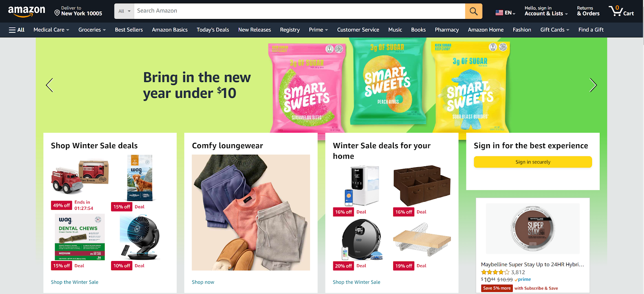Select the robot vacuum deal thumbnail

click(361, 240)
